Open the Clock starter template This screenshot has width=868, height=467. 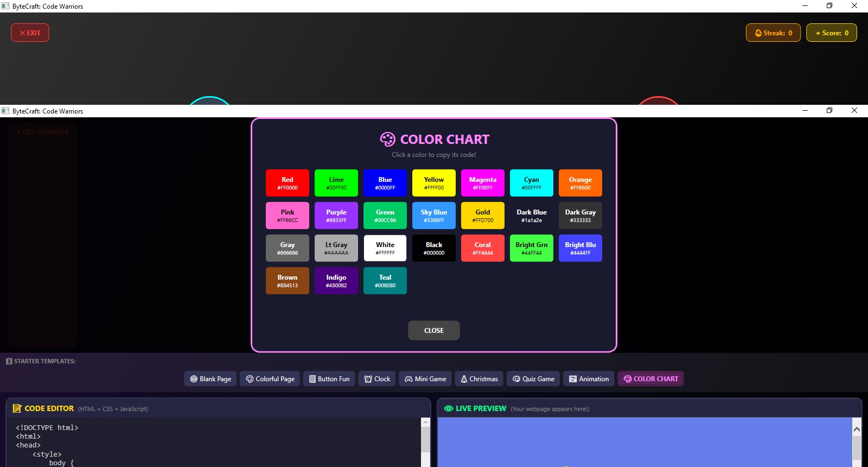tap(377, 378)
